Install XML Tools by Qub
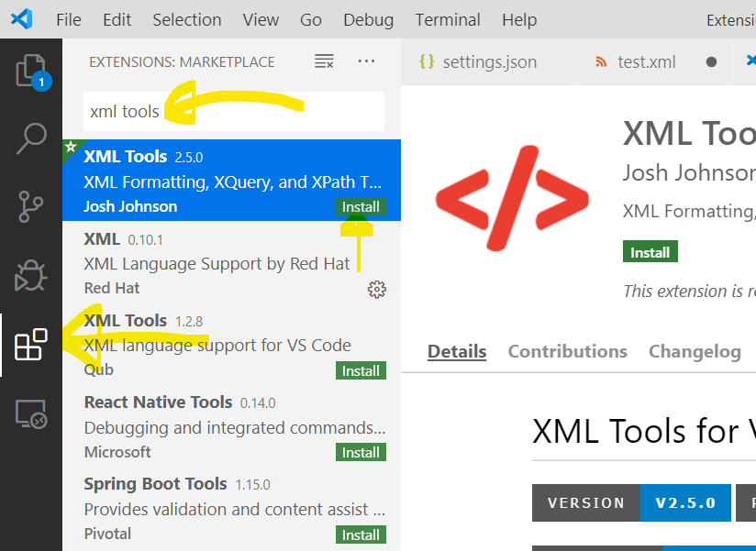The height and width of the screenshot is (551, 756). 361,371
